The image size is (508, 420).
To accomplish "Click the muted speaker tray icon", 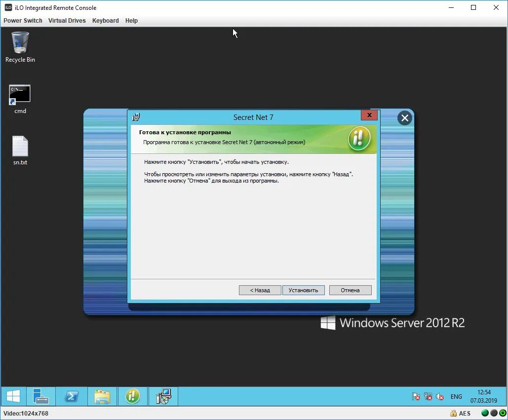I will click(x=440, y=396).
